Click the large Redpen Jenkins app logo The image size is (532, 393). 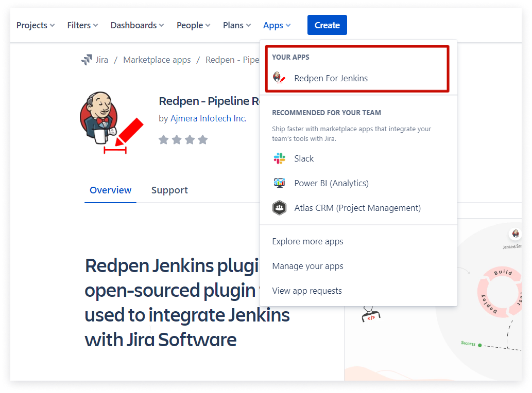click(x=112, y=122)
